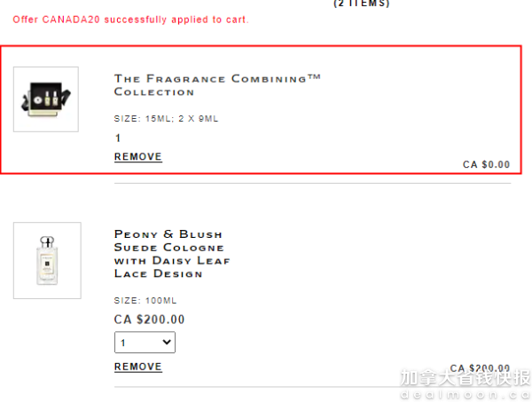Click the CA $0.00 gift set price
This screenshot has height=411, width=532.
pyautogui.click(x=486, y=165)
